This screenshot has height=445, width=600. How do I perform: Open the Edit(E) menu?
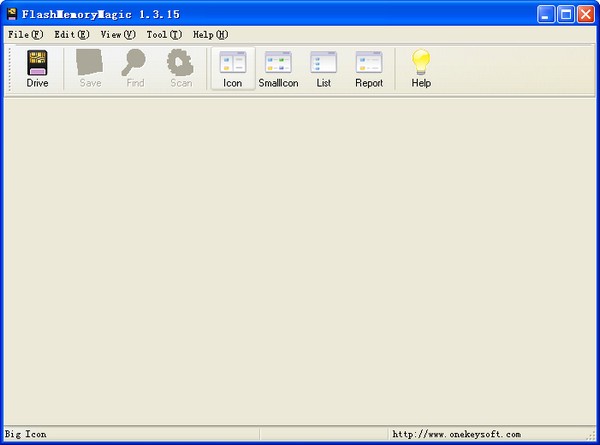72,34
